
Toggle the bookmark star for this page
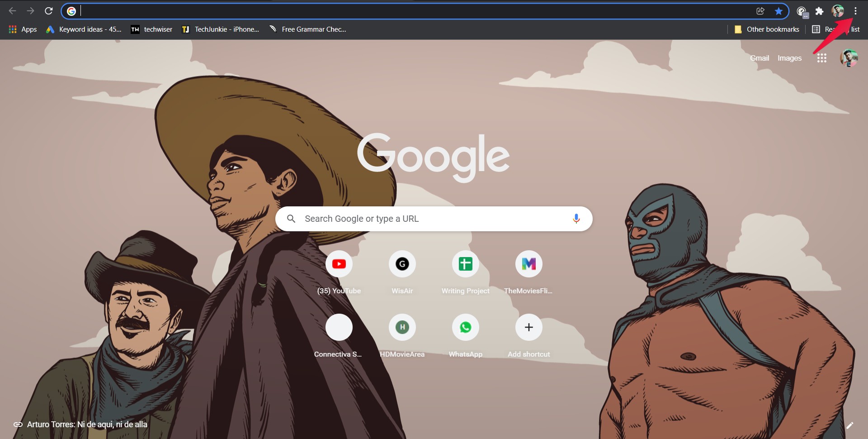click(778, 11)
